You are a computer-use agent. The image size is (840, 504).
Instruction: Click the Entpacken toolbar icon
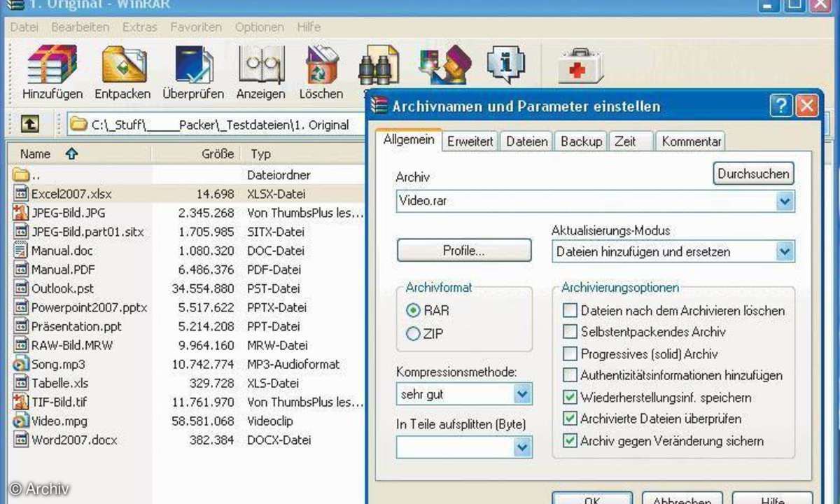point(123,64)
